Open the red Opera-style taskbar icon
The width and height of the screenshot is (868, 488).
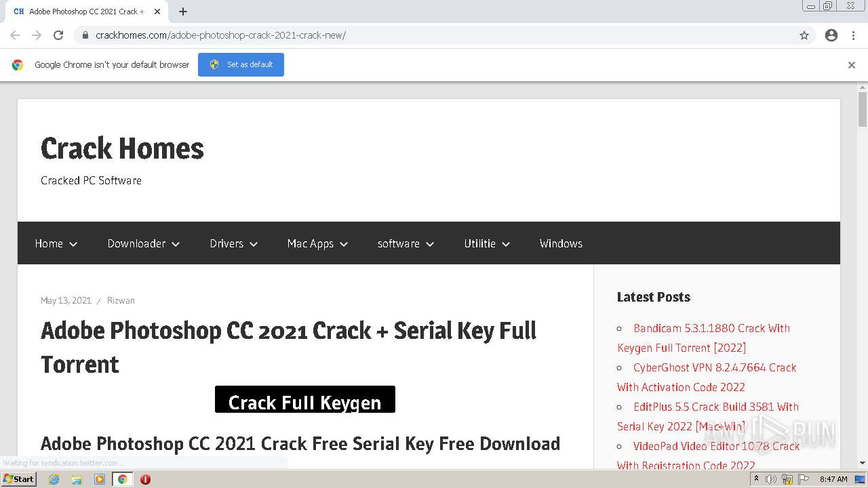pos(145,479)
